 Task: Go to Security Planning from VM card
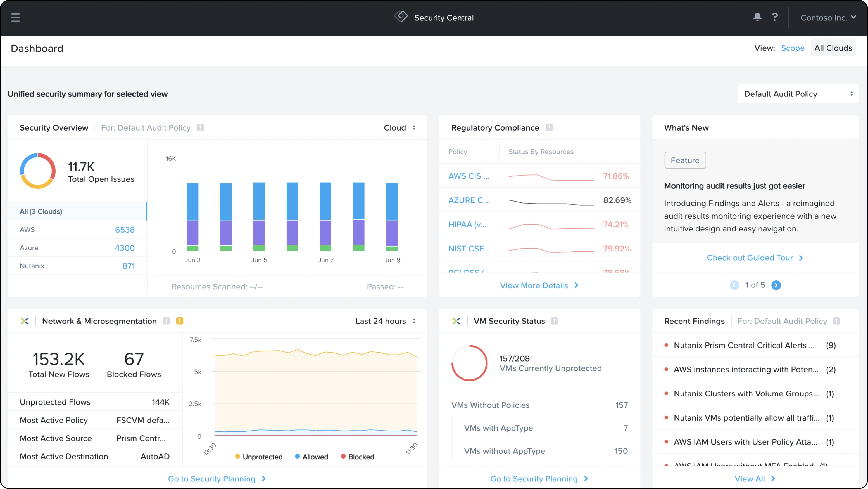pyautogui.click(x=539, y=479)
